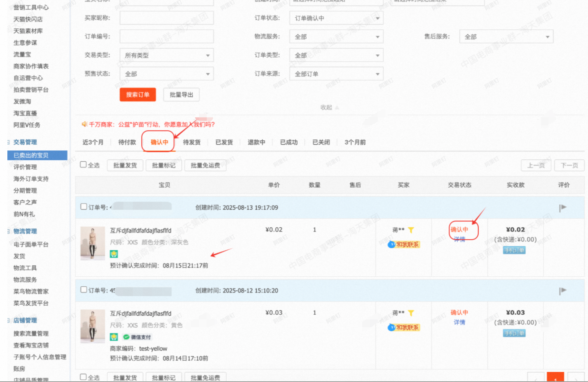Click bottom 批量发货 button
This screenshot has height=382, width=588.
click(125, 377)
